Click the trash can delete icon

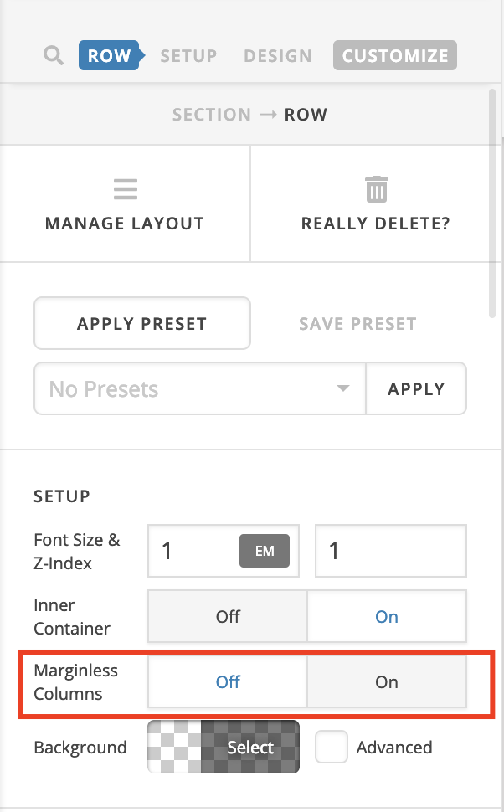click(x=377, y=189)
